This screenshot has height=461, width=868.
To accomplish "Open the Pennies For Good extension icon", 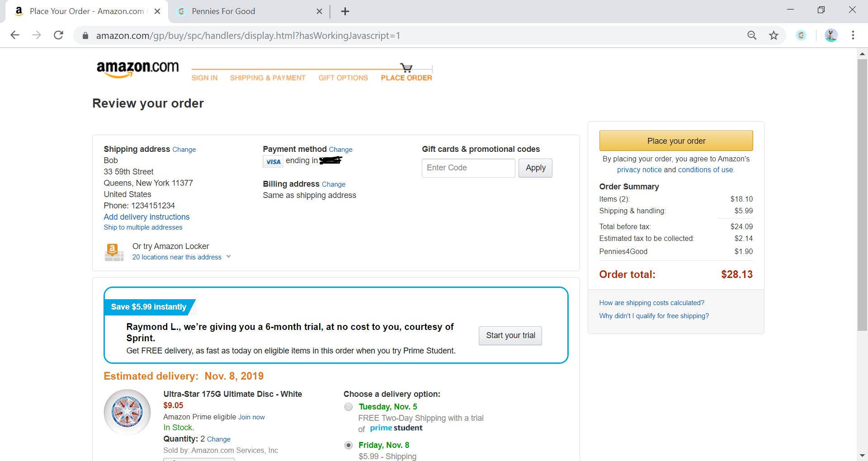I will click(x=801, y=35).
